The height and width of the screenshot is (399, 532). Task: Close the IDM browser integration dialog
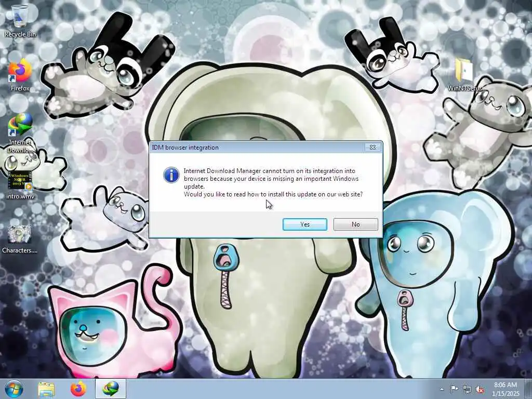click(373, 147)
